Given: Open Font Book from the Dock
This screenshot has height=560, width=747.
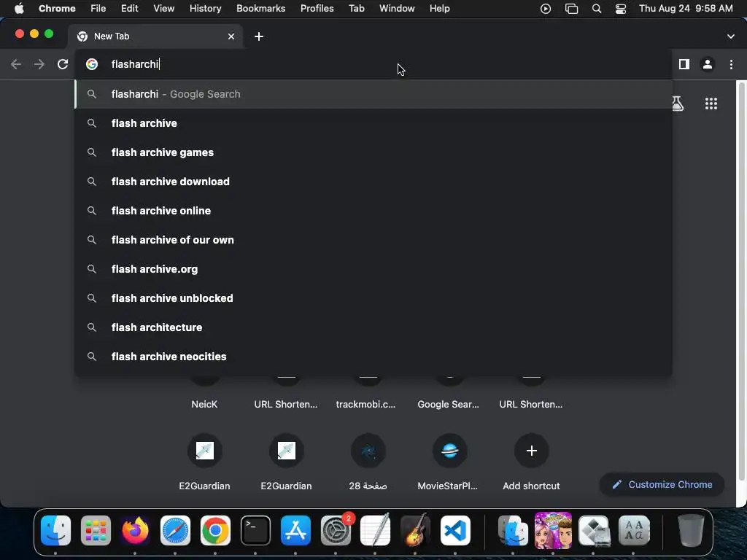Looking at the screenshot, I should pyautogui.click(x=634, y=531).
